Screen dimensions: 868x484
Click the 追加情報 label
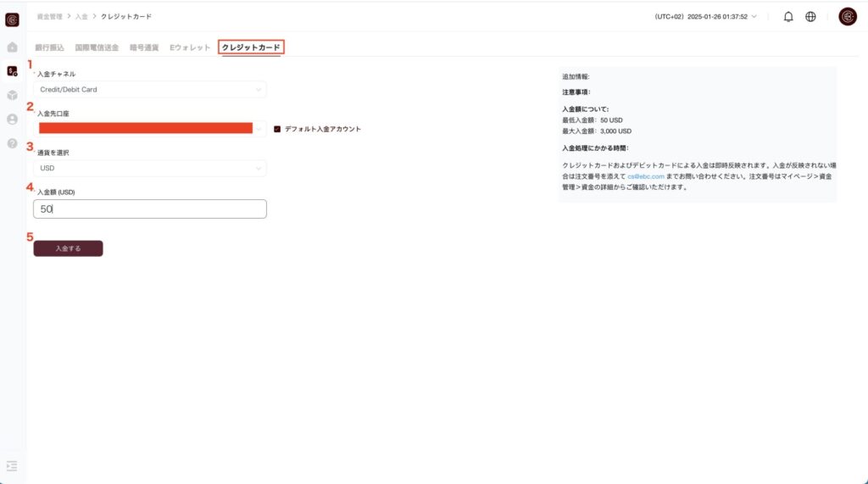click(x=576, y=77)
